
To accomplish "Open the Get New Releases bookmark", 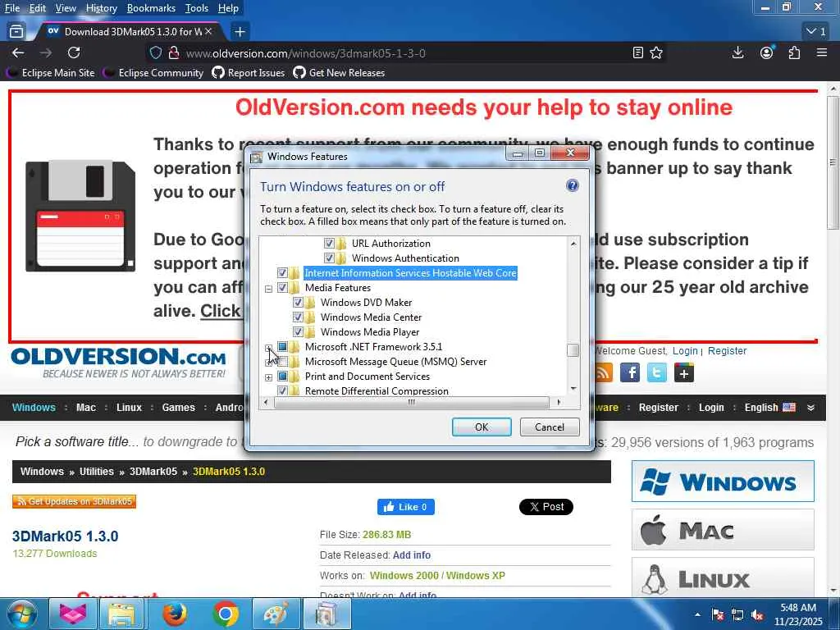I will click(x=339, y=73).
